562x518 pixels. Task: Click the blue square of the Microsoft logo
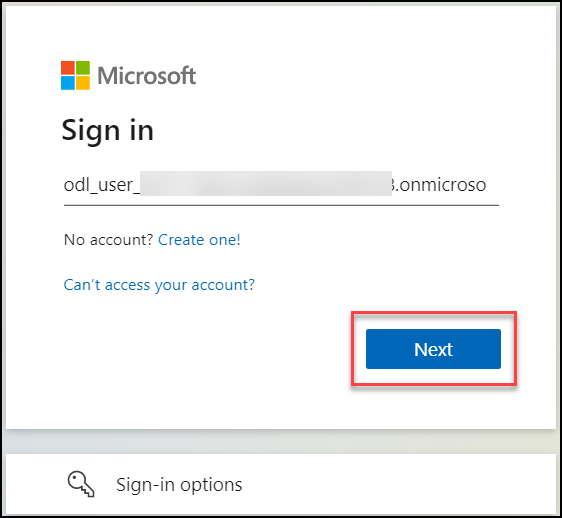[x=68, y=83]
